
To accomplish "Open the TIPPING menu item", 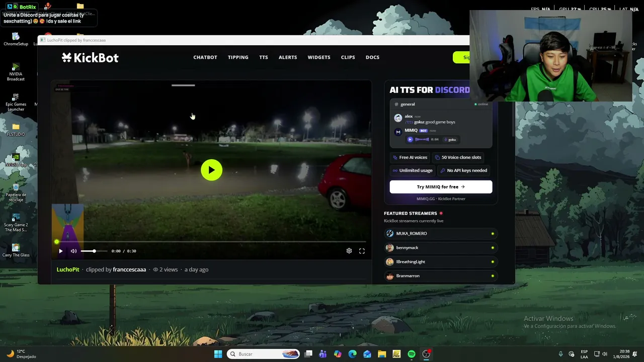I will (x=238, y=57).
